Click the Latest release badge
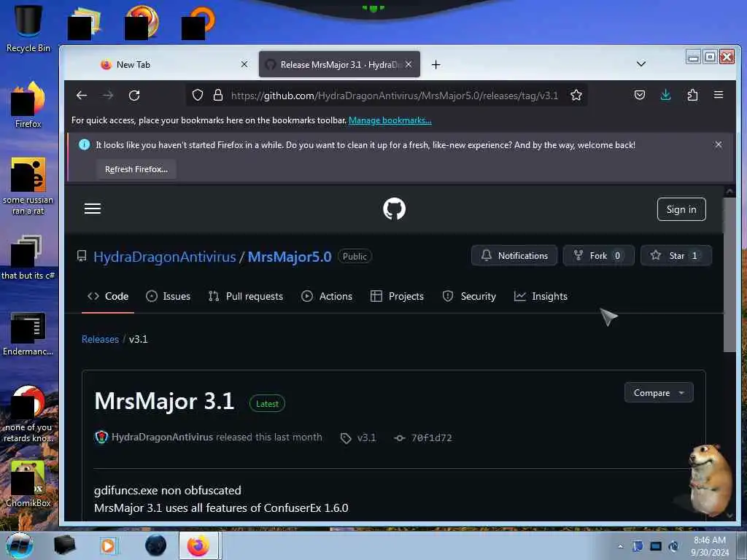This screenshot has width=747, height=560. pos(267,404)
